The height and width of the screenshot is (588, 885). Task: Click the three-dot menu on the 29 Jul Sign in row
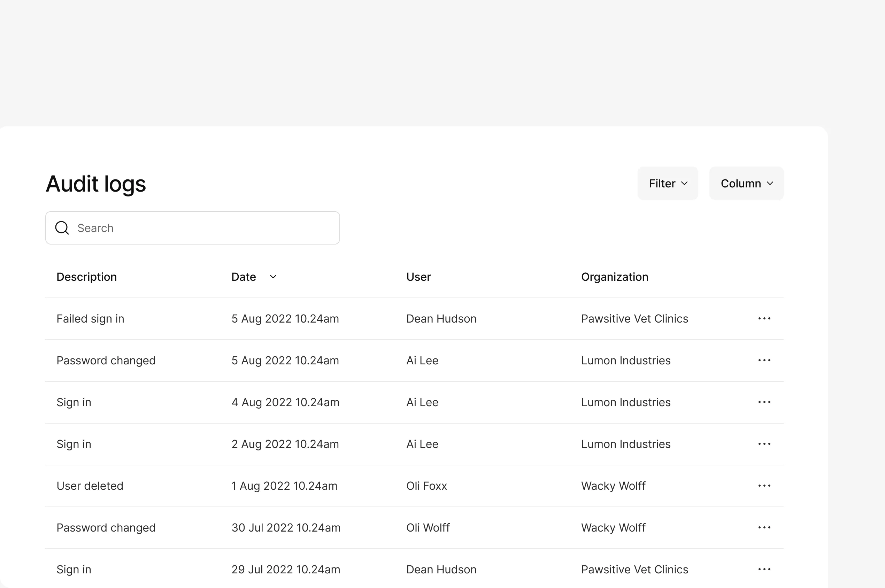point(765,569)
